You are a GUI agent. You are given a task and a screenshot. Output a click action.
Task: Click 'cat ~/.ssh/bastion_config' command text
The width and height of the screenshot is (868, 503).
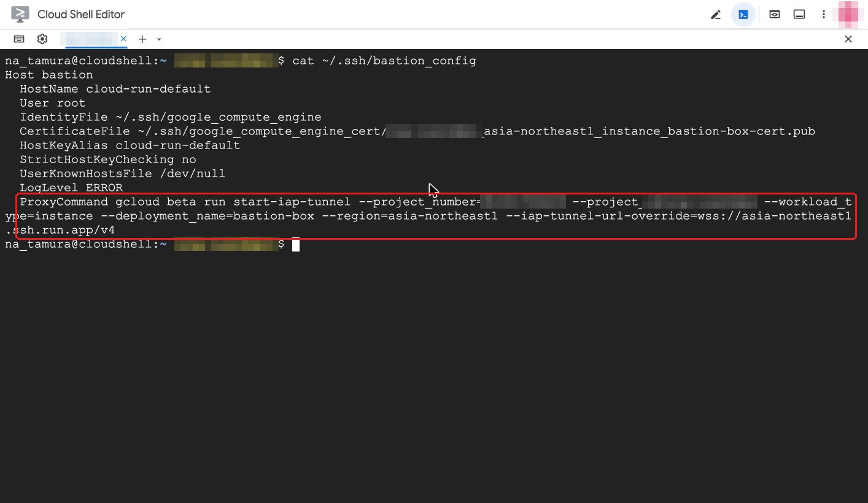coord(384,61)
